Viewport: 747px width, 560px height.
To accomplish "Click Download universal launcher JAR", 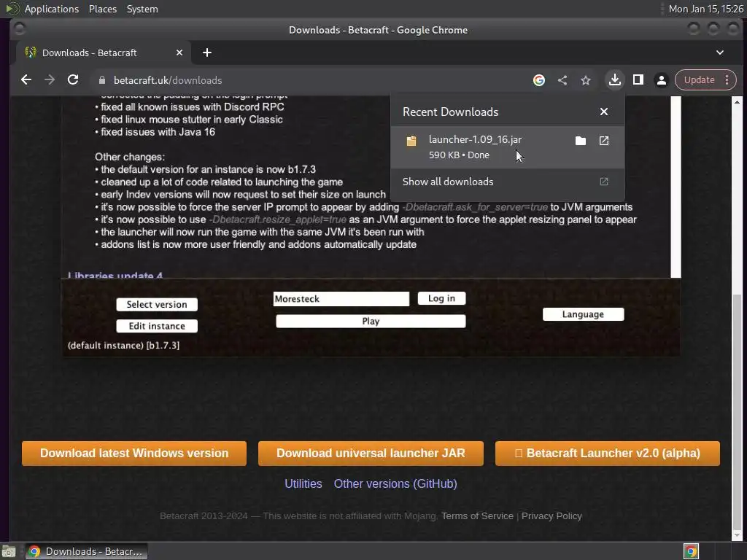I will (371, 453).
